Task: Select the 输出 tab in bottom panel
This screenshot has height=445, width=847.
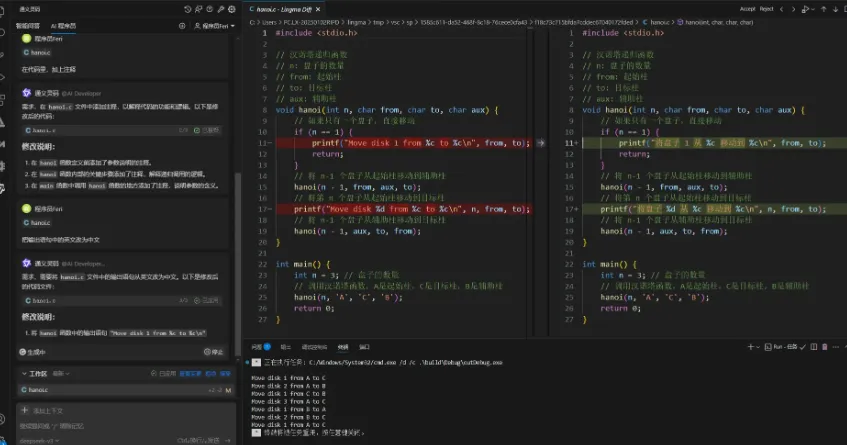Action: tap(286, 347)
